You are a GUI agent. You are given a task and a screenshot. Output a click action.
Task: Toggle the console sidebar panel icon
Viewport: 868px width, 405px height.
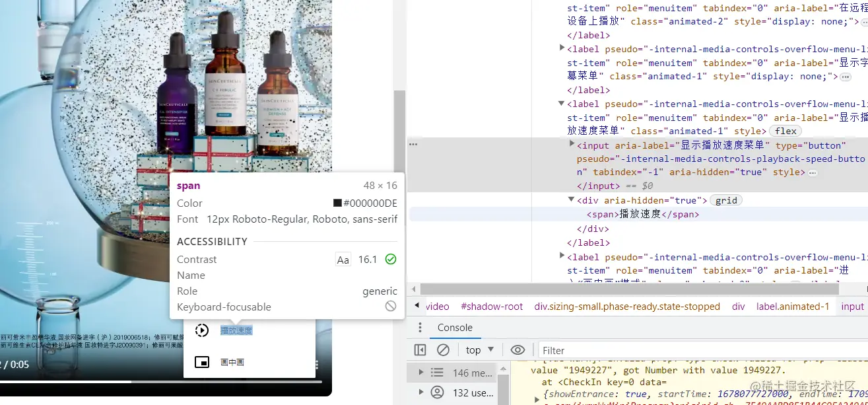click(x=420, y=350)
